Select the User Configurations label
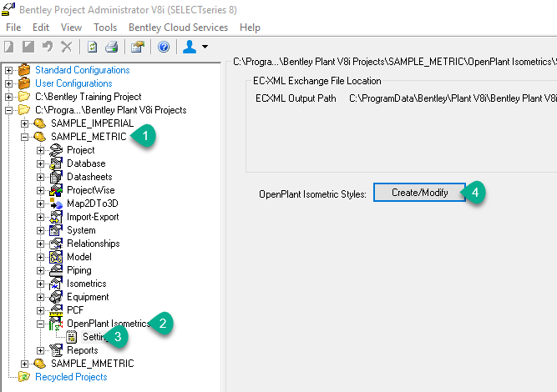Image resolution: width=557 pixels, height=392 pixels. (73, 83)
